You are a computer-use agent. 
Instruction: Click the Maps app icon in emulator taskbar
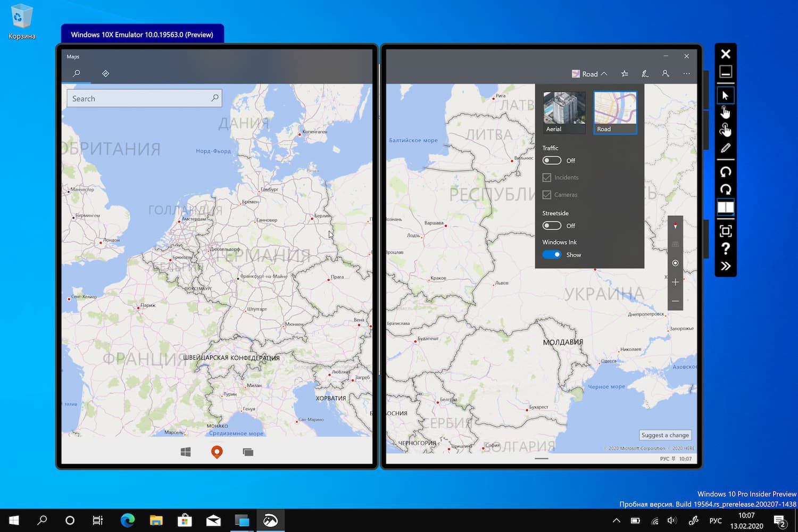coord(217,452)
